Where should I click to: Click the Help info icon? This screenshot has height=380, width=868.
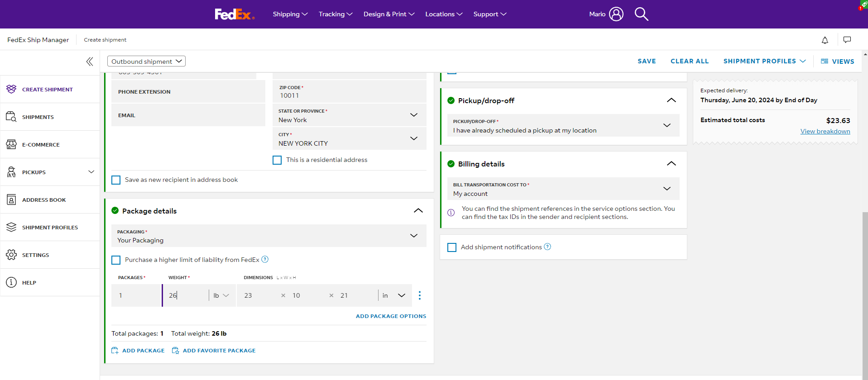point(11,282)
